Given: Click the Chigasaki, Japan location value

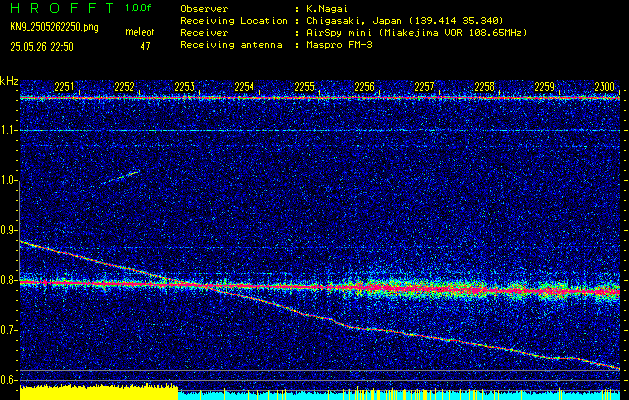Looking at the screenshot, I should (404, 21).
